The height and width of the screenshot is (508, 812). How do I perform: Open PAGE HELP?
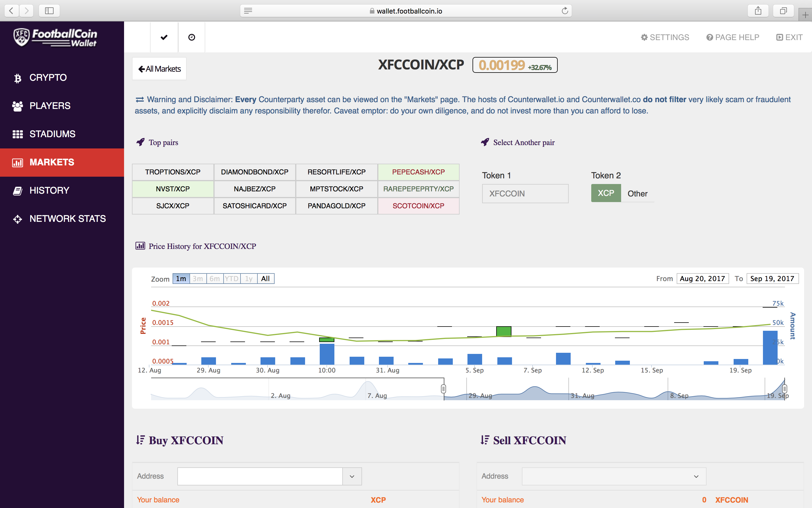pos(733,37)
